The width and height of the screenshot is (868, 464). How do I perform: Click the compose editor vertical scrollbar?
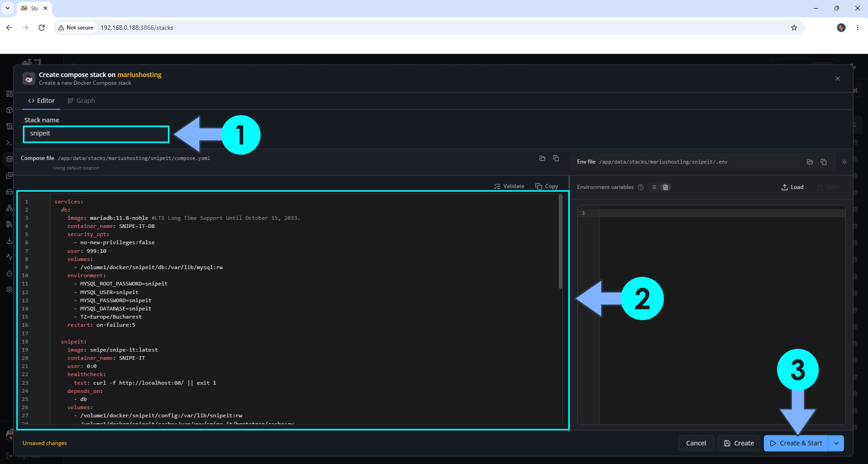(x=561, y=241)
